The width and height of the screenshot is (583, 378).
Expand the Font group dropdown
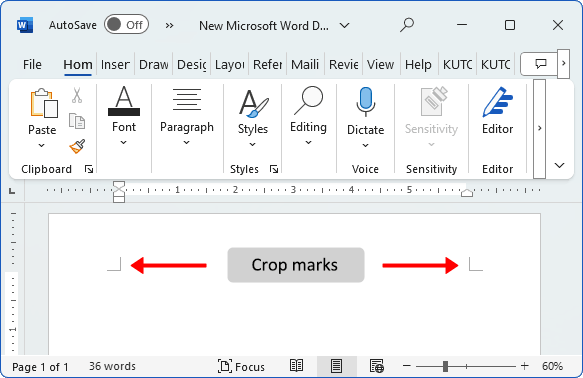click(x=124, y=142)
